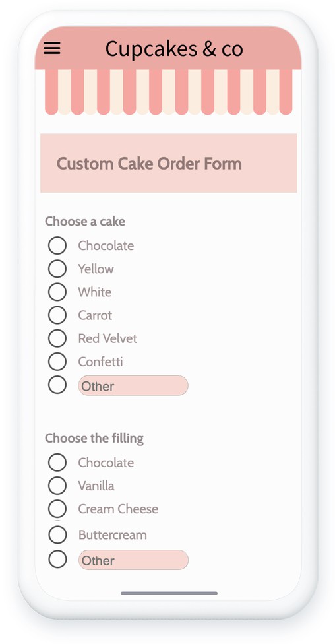Click the Red Velvet label text
The image size is (335, 644).
pyautogui.click(x=107, y=338)
